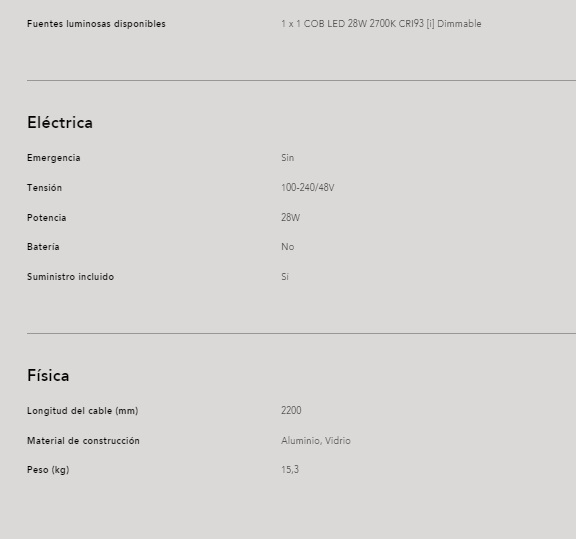Viewport: 576px width, 539px height.
Task: Click the Suministro incluido label
Action: click(x=71, y=277)
